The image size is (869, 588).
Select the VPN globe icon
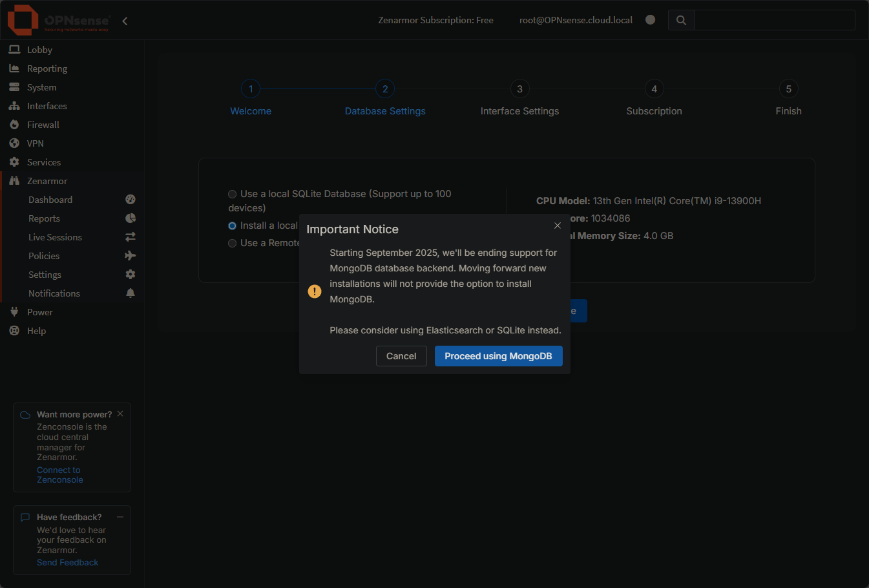(x=14, y=143)
